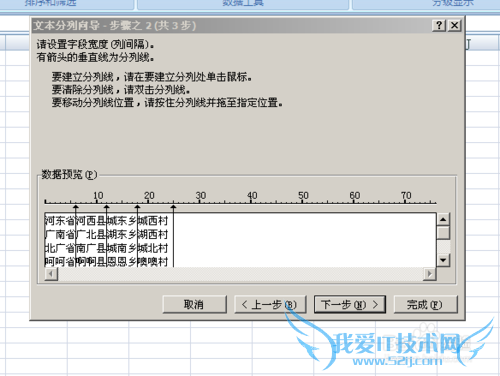Image resolution: width=500 pixels, height=376 pixels.
Task: Click horizontal scrollbar track in data preview
Action: [x=241, y=274]
